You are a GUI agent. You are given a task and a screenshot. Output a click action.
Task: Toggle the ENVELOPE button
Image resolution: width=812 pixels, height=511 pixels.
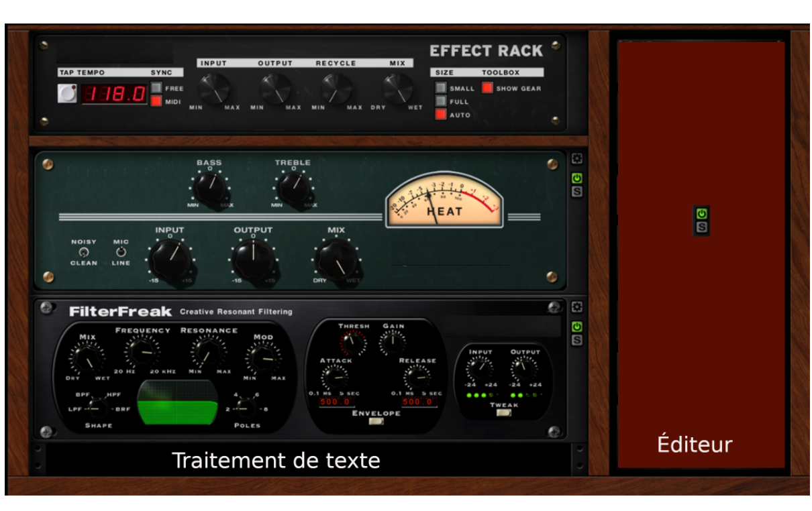pos(377,422)
